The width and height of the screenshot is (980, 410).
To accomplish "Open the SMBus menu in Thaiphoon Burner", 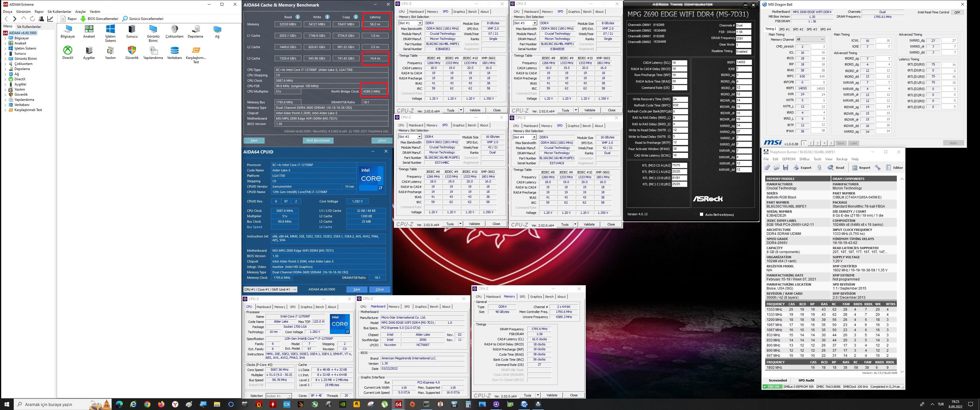I will tap(805, 159).
